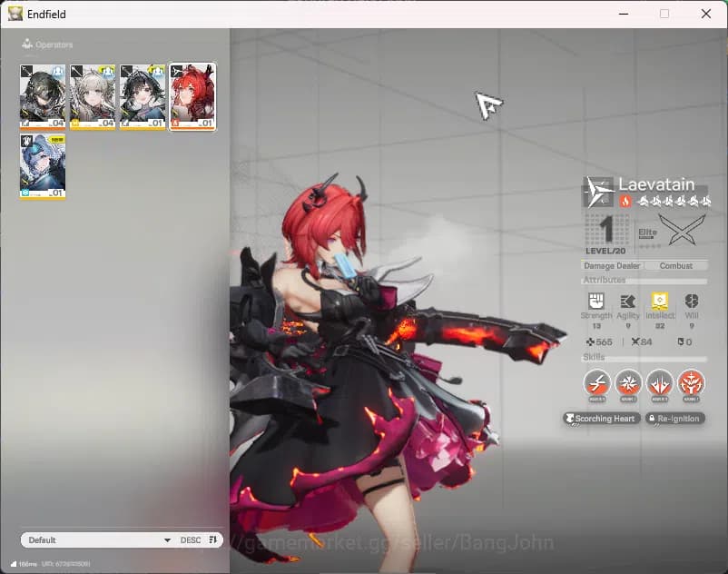Click the locked Re-Ignition outfit

[x=675, y=418]
